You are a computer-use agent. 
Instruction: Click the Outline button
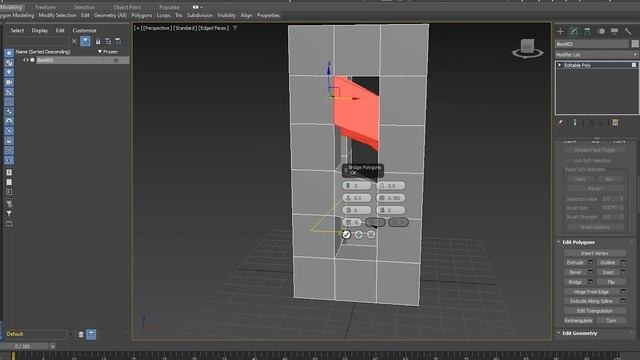click(608, 262)
